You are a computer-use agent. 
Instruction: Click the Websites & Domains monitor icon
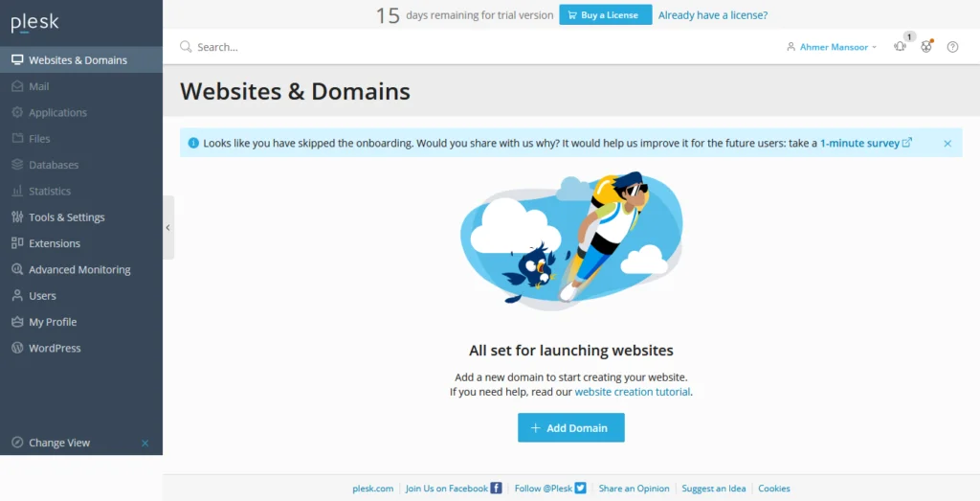point(17,60)
